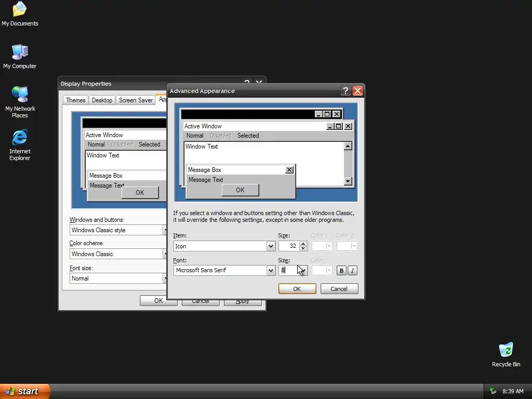
Task: Select the Selected menu item in Advanced preview
Action: [x=248, y=136]
